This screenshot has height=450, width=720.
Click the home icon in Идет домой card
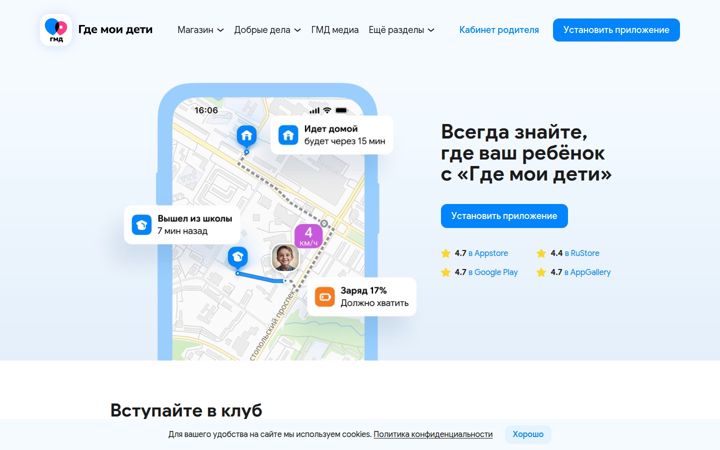288,135
